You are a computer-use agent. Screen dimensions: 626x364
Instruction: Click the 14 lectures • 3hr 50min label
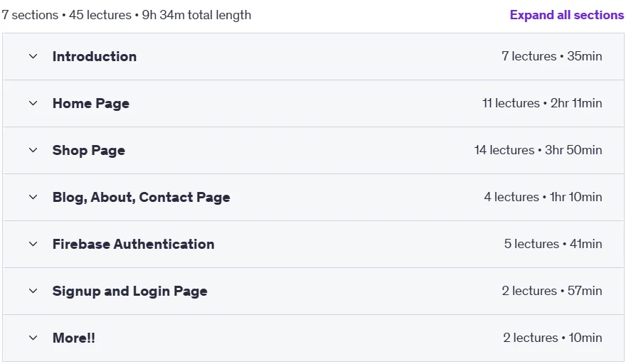coord(539,150)
